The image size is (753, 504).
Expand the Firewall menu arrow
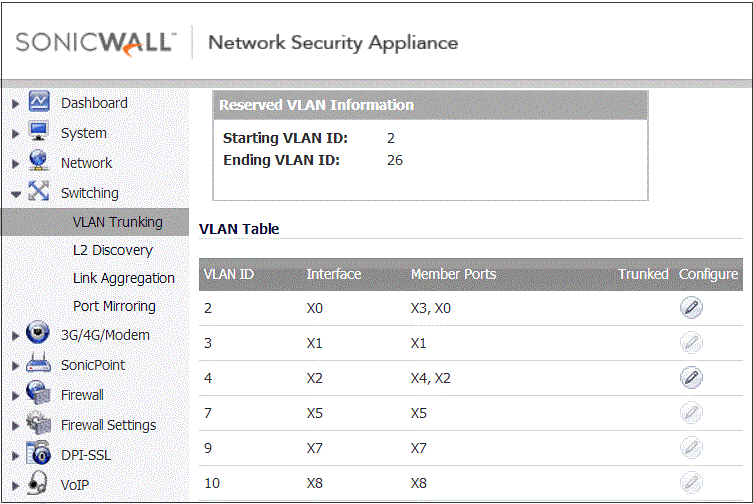coord(15,396)
